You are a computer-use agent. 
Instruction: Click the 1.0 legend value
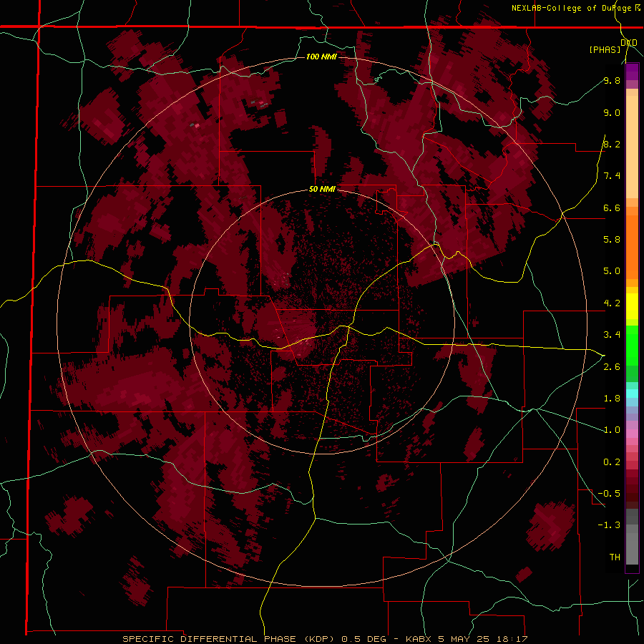pyautogui.click(x=612, y=429)
